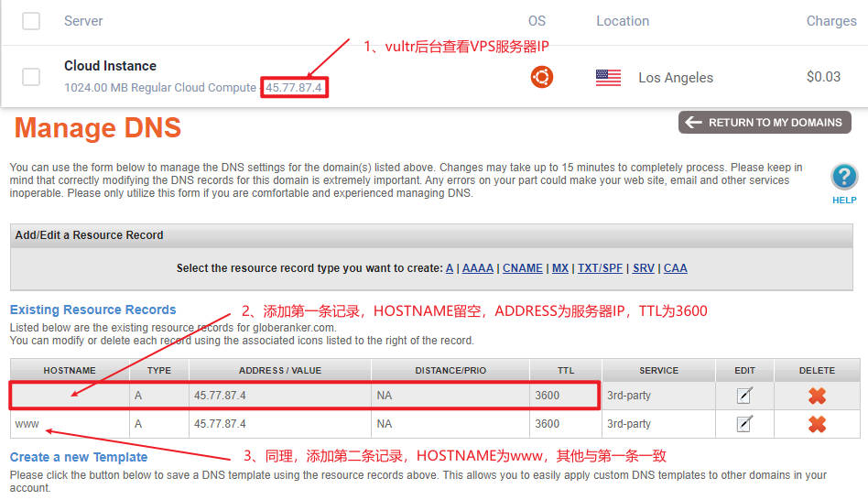Click the www hostname cell
The height and width of the screenshot is (500, 868).
click(70, 424)
